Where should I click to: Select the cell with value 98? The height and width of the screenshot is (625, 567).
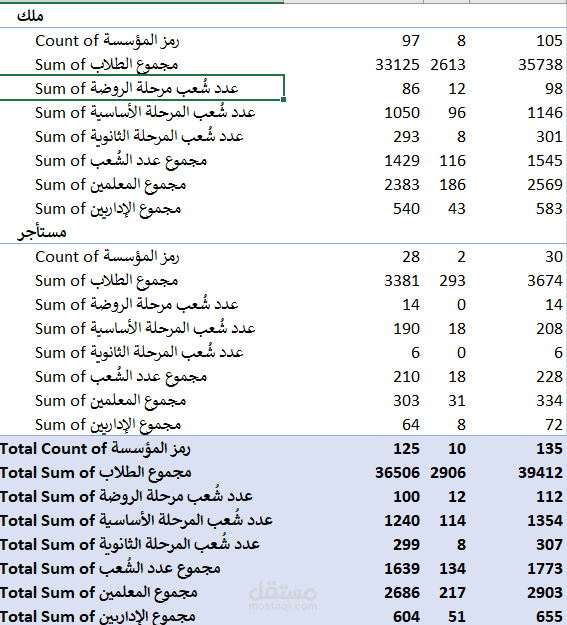[x=553, y=88]
